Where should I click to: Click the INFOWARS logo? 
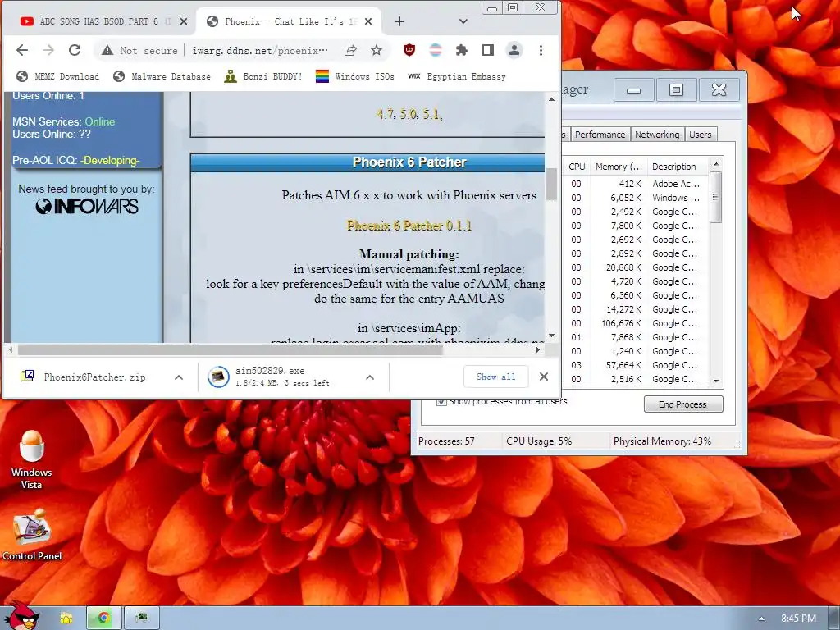coord(87,206)
